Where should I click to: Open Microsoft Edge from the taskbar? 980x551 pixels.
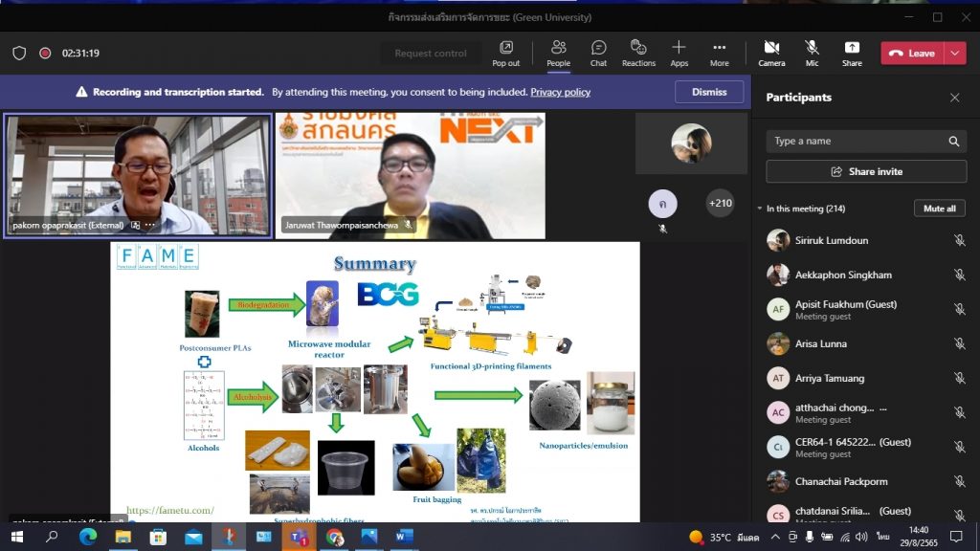point(88,537)
